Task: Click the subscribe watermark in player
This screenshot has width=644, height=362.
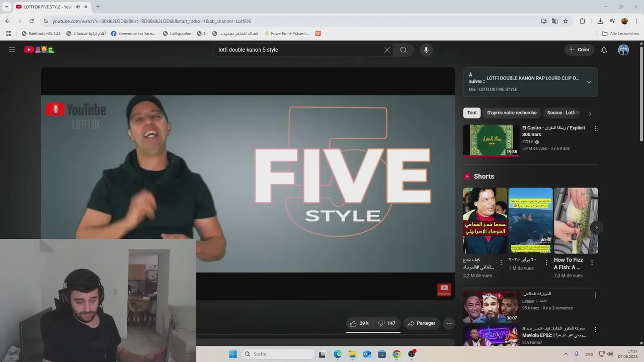Action: coord(444,290)
